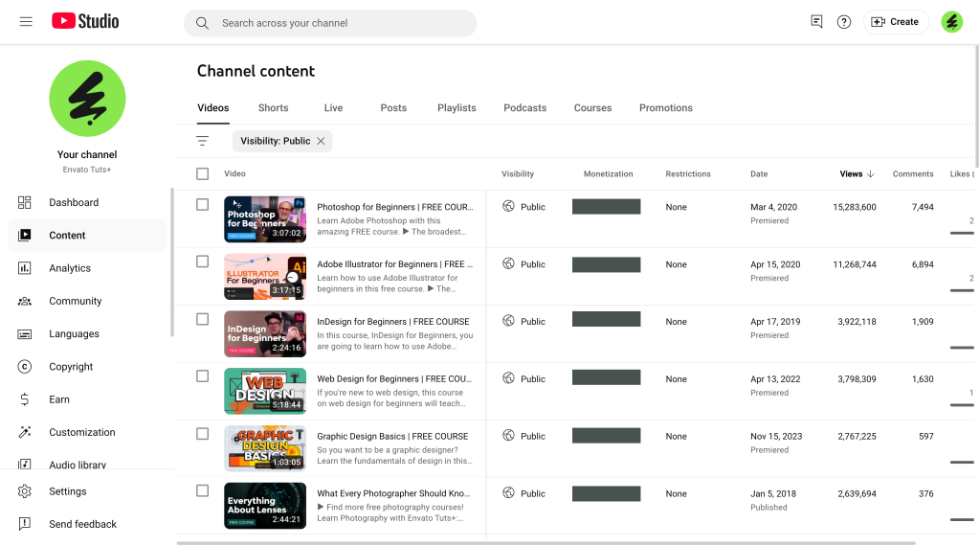Click the sidebar vertical scrollbar
The image size is (980, 546).
172,262
